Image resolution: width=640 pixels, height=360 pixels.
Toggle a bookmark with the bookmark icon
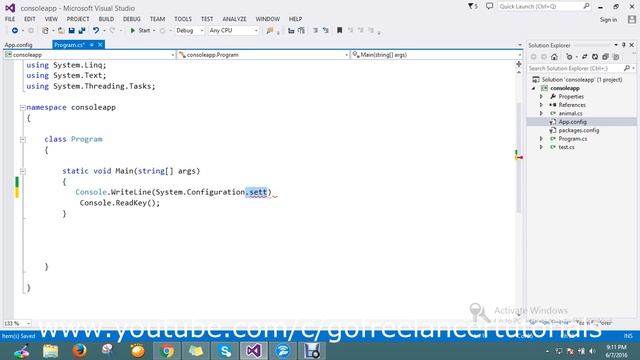pyautogui.click(x=339, y=31)
